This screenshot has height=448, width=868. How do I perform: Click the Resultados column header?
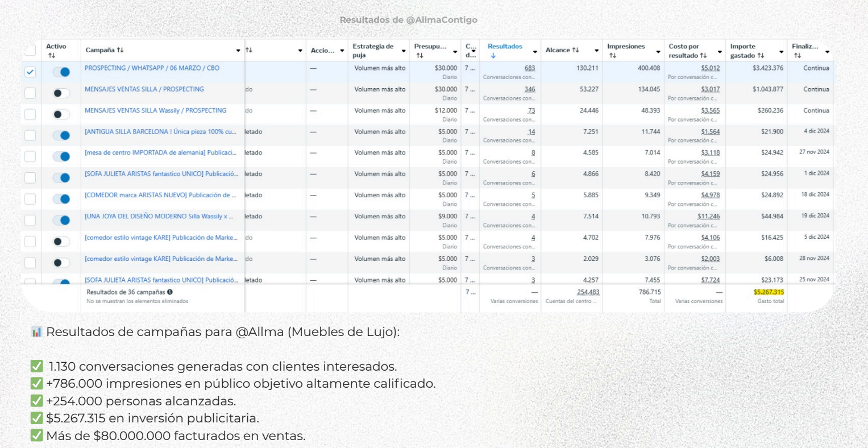[x=504, y=47]
